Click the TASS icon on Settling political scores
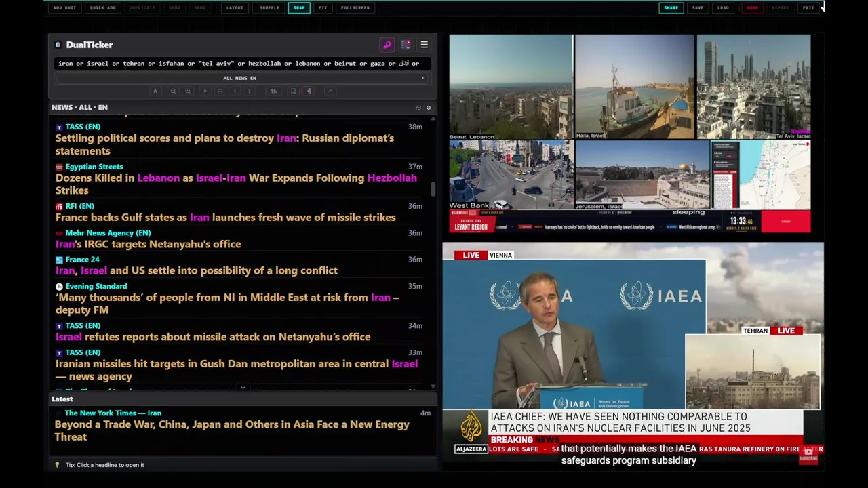Image resolution: width=868 pixels, height=488 pixels. [59, 127]
